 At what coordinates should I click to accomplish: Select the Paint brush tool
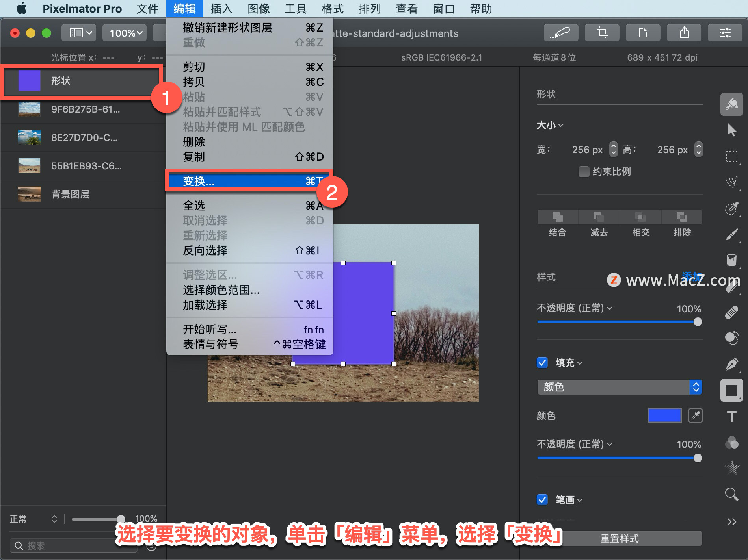point(731,234)
